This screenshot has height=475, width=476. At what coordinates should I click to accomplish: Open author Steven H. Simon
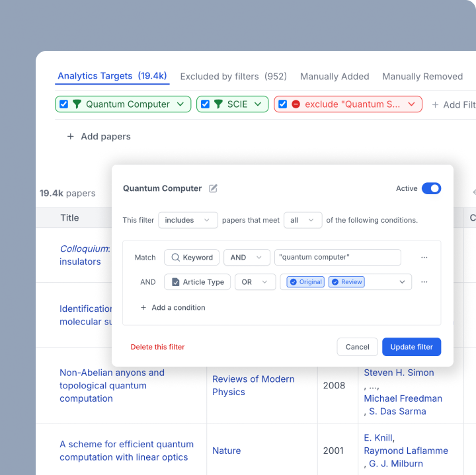pos(399,373)
